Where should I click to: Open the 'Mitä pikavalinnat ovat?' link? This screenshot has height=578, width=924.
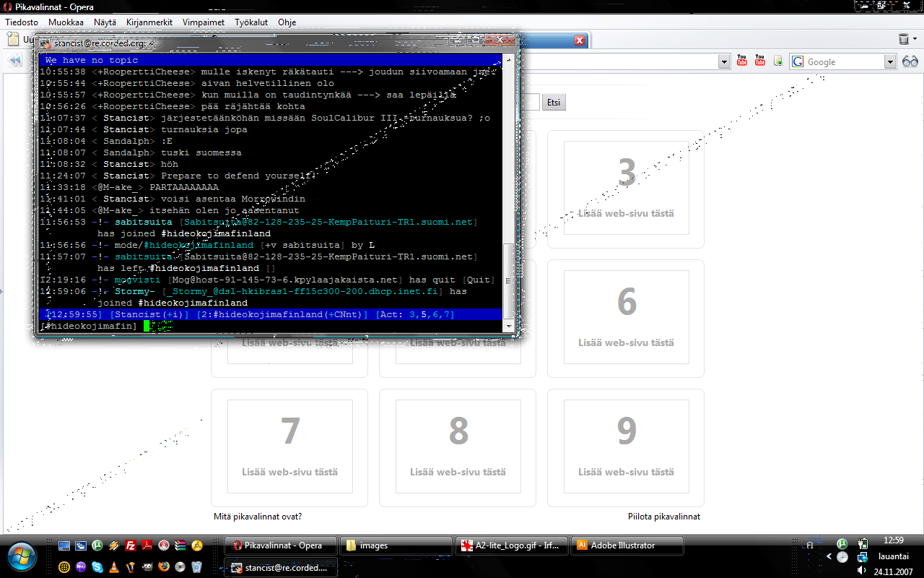coord(258,517)
